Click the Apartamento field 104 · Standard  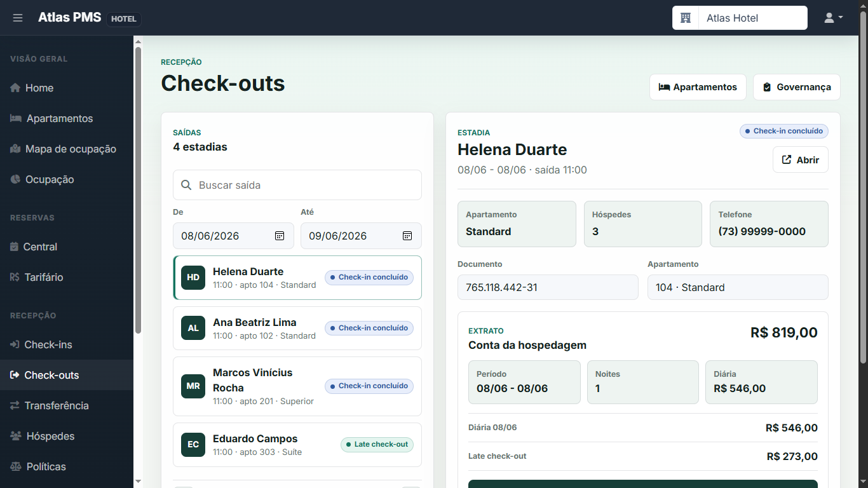click(x=738, y=287)
